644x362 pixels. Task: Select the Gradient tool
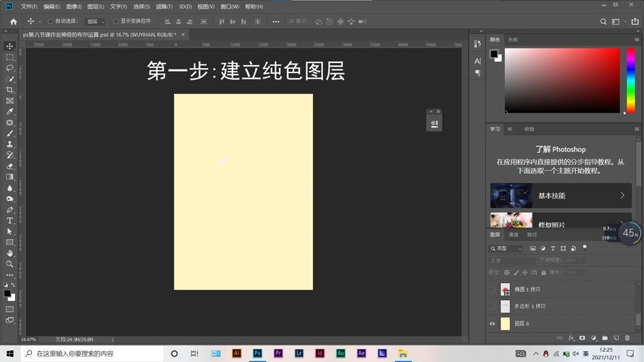(x=10, y=177)
